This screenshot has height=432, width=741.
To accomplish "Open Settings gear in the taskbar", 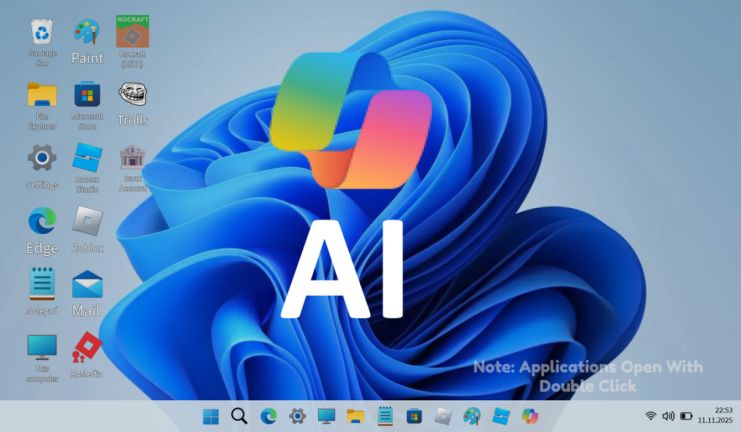I will 297,416.
